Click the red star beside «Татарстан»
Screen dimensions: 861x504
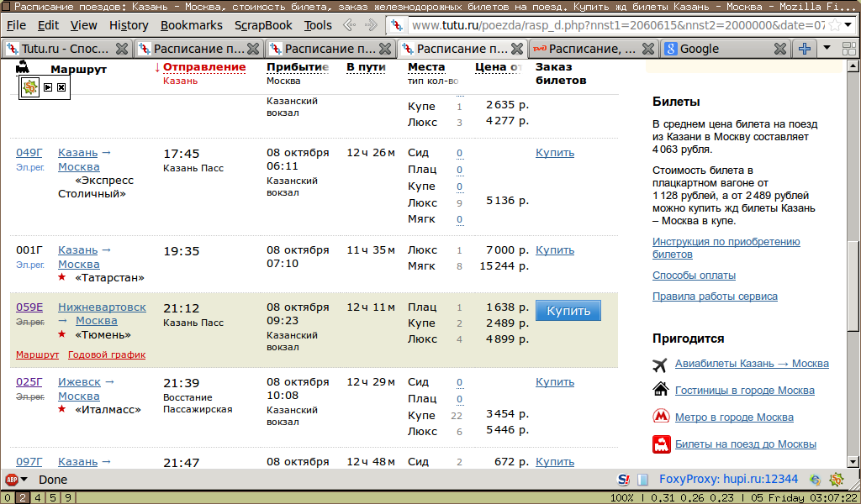point(62,277)
